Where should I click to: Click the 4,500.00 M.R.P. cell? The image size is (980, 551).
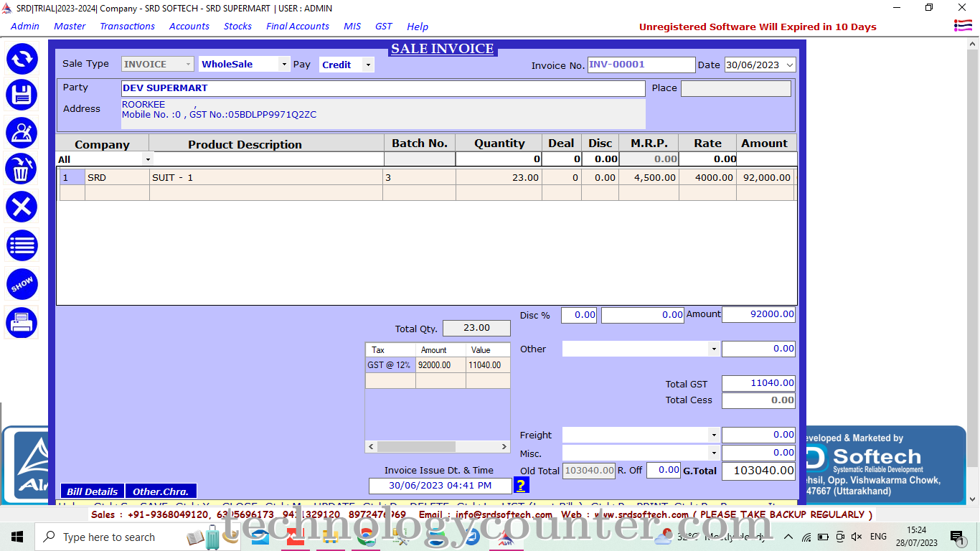[649, 177]
